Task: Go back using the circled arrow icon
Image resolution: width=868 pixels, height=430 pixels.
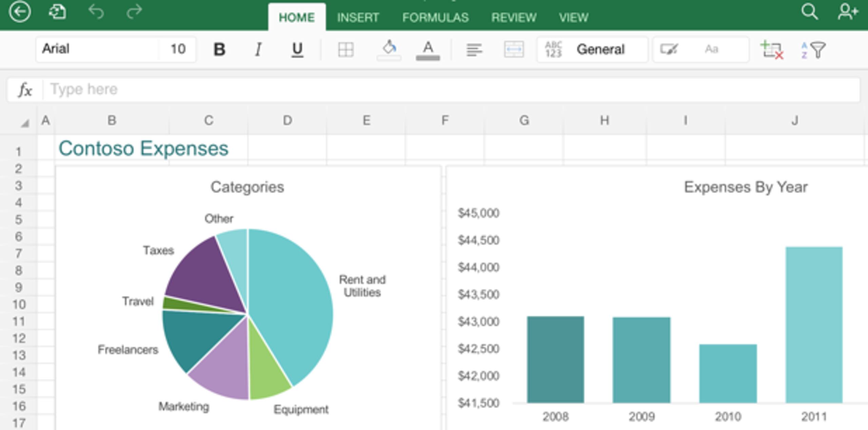Action: click(20, 12)
